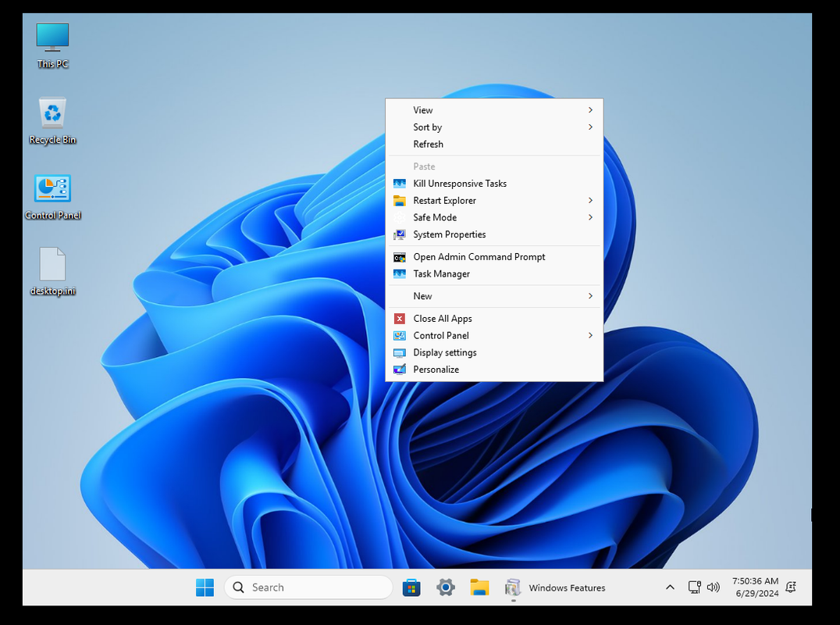This screenshot has width=840, height=625.
Task: Select the desktop.ini file icon
Action: (52, 272)
